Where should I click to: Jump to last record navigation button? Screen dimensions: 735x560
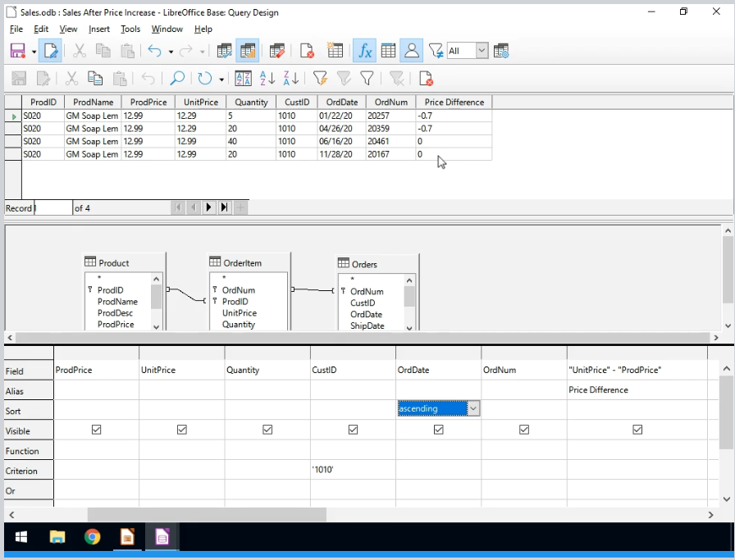[224, 207]
